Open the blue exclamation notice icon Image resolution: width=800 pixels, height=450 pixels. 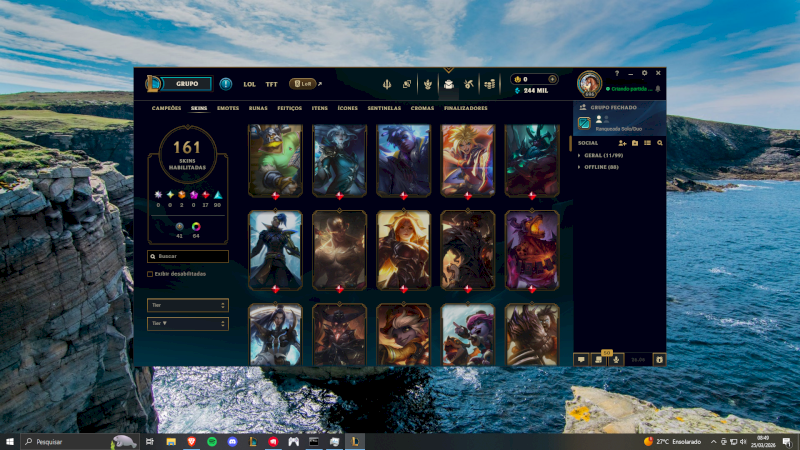(x=226, y=84)
